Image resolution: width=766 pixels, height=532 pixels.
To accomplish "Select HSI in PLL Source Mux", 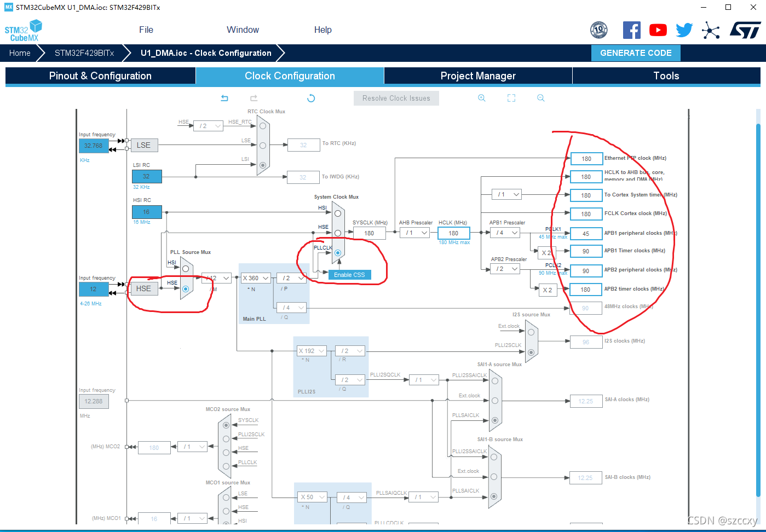I will coord(186,269).
